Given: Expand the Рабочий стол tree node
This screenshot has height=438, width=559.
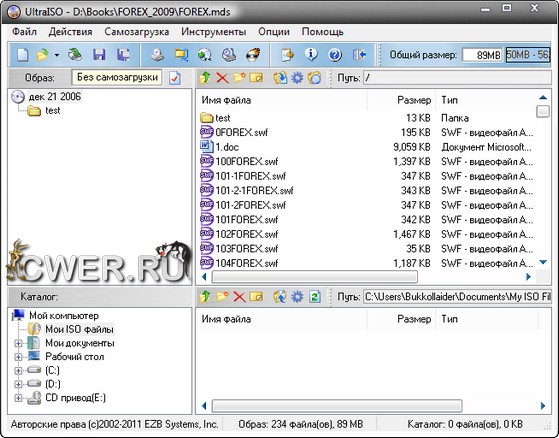Looking at the screenshot, I should [18, 357].
